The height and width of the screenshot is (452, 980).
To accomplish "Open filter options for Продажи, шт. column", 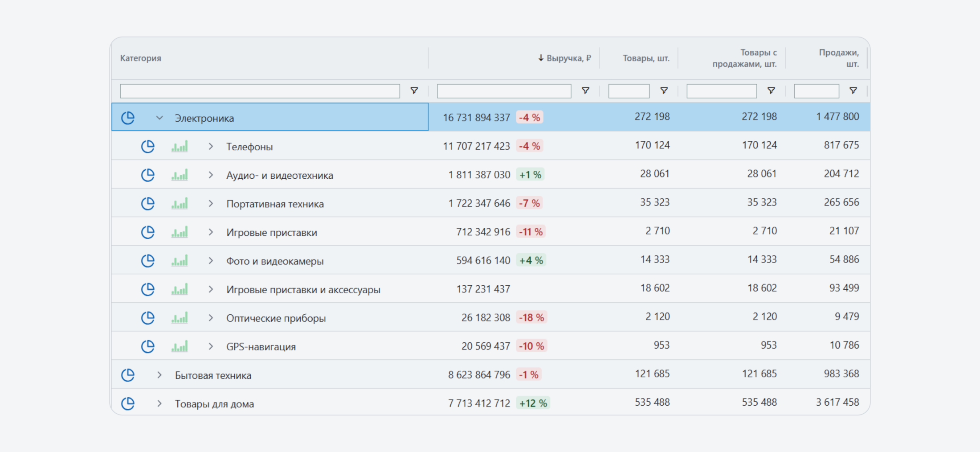I will 853,90.
